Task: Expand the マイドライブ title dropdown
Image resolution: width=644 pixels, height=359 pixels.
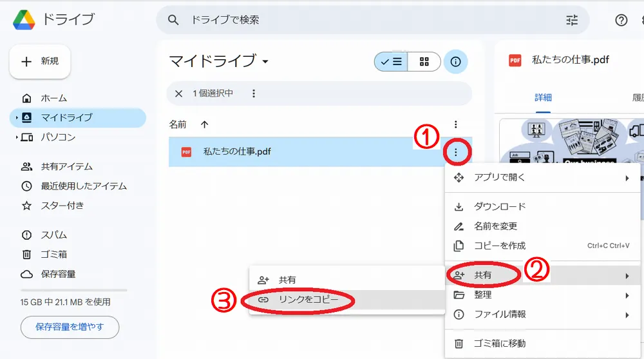Action: click(x=265, y=62)
